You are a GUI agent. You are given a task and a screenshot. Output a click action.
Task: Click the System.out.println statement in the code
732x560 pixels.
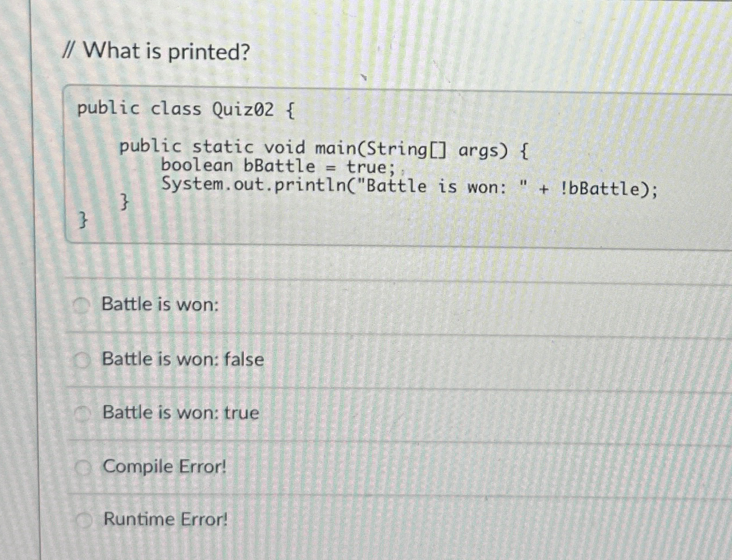point(409,186)
